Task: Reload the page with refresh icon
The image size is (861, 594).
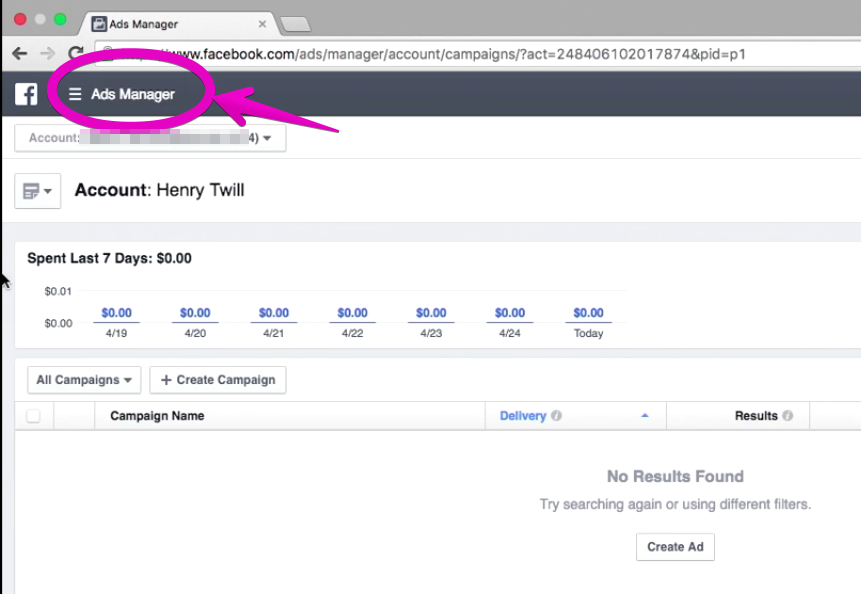Action: (x=76, y=53)
